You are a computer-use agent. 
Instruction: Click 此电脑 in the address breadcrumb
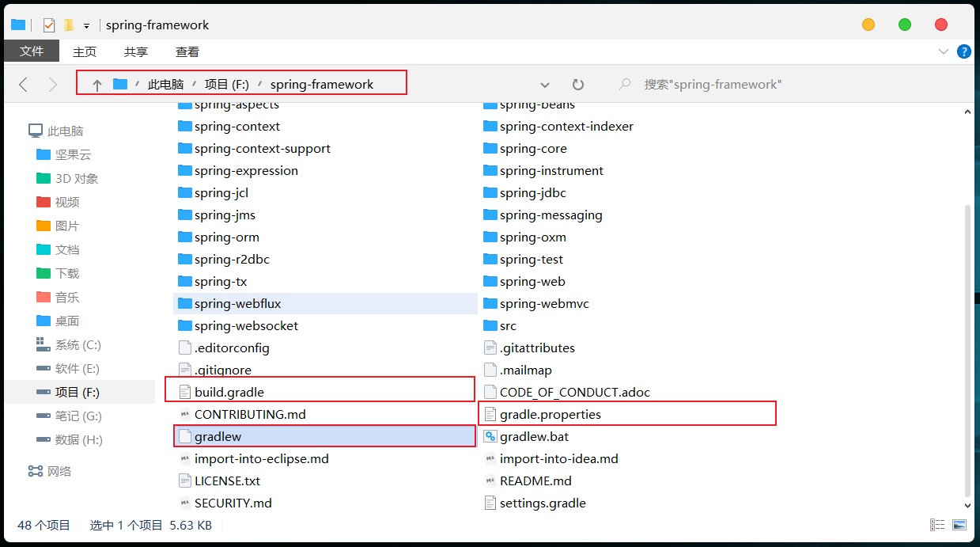pyautogui.click(x=165, y=84)
